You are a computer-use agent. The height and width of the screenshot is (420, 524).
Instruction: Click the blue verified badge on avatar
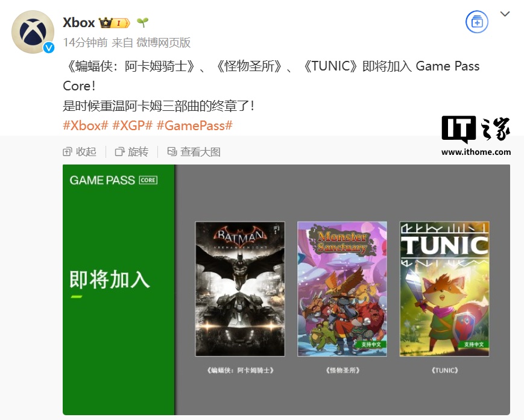[49, 48]
